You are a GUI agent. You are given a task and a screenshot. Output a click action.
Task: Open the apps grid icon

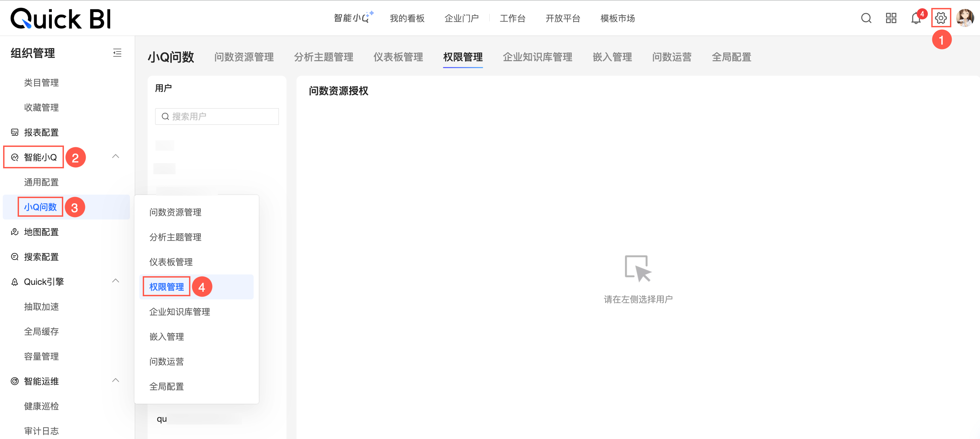click(x=891, y=18)
